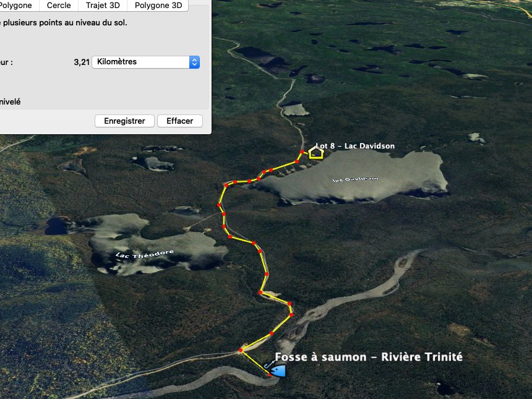Switch to the Cercle tab
Viewport: 532px width, 399px height.
click(59, 6)
